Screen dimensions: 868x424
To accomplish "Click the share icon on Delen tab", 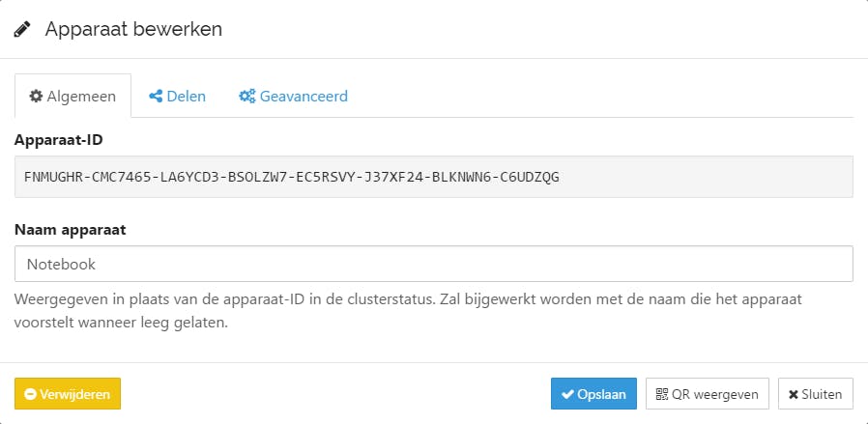I will point(155,97).
